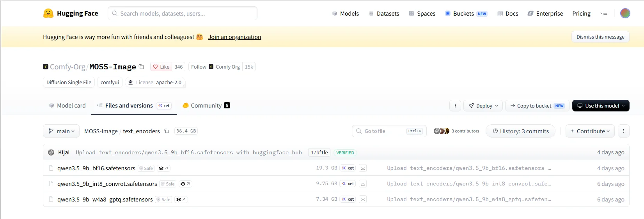Copy the MOSS-Image model name icon
Screen dimensions: 644x219
click(x=141, y=67)
